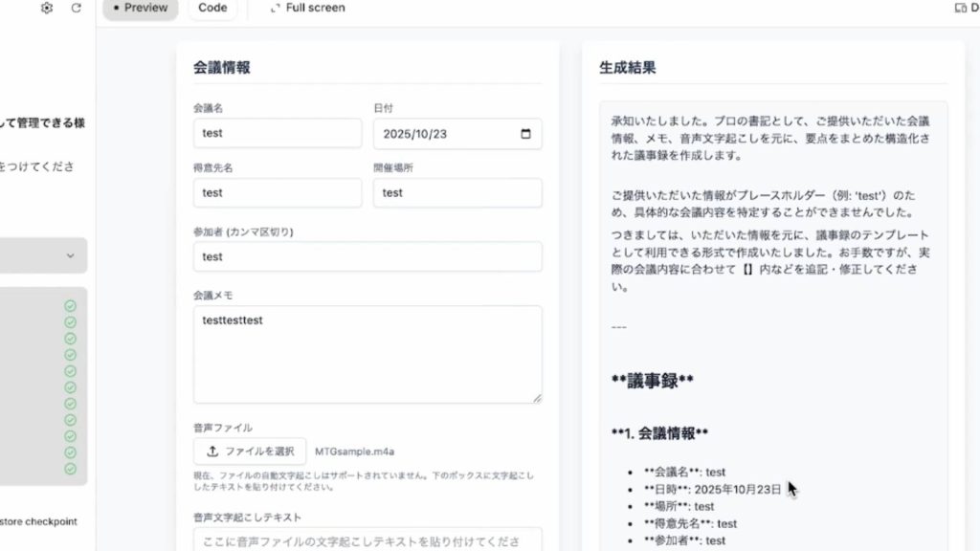The height and width of the screenshot is (551, 980).
Task: Open settings via the gear icon
Action: tap(47, 8)
